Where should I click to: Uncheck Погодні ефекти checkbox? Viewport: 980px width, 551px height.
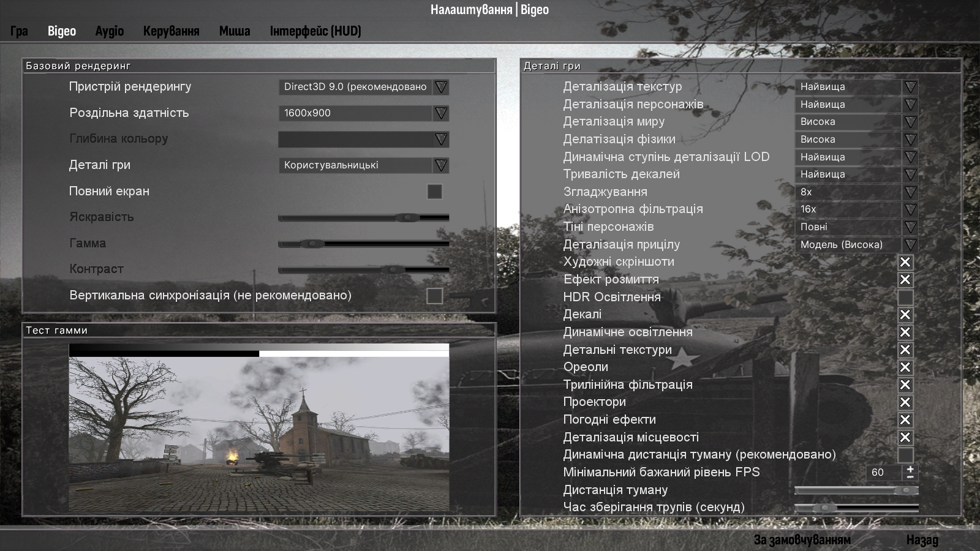point(905,420)
